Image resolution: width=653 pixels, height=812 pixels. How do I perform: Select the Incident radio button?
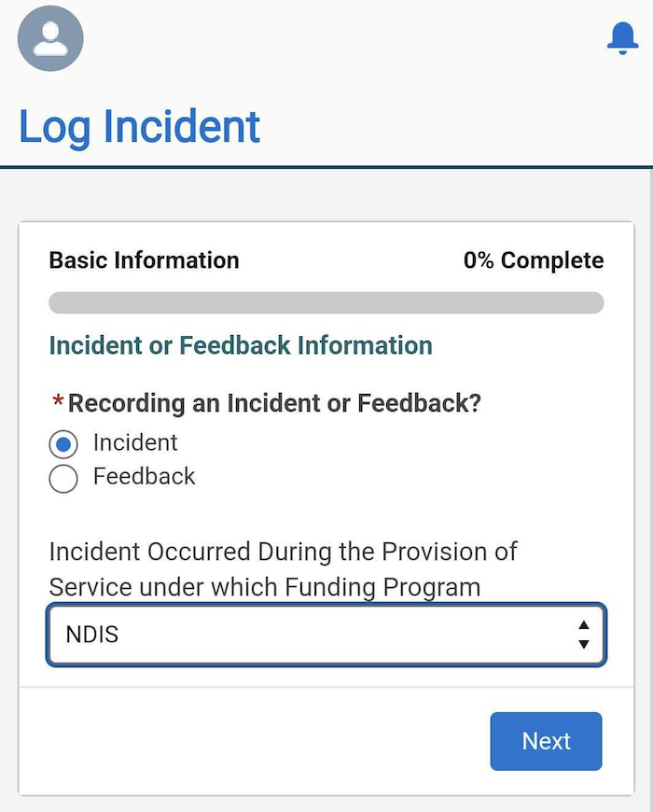[63, 444]
